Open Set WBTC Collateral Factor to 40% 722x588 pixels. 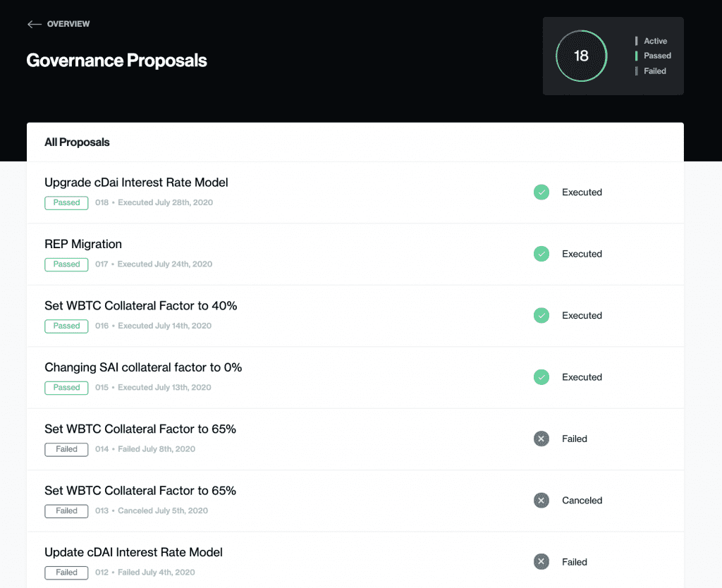[x=140, y=306]
